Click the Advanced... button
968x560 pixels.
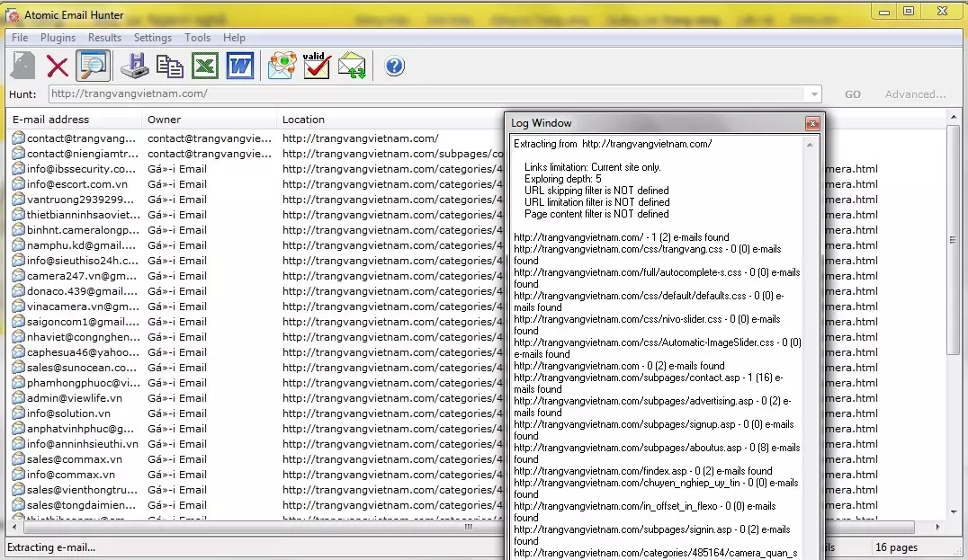(915, 94)
